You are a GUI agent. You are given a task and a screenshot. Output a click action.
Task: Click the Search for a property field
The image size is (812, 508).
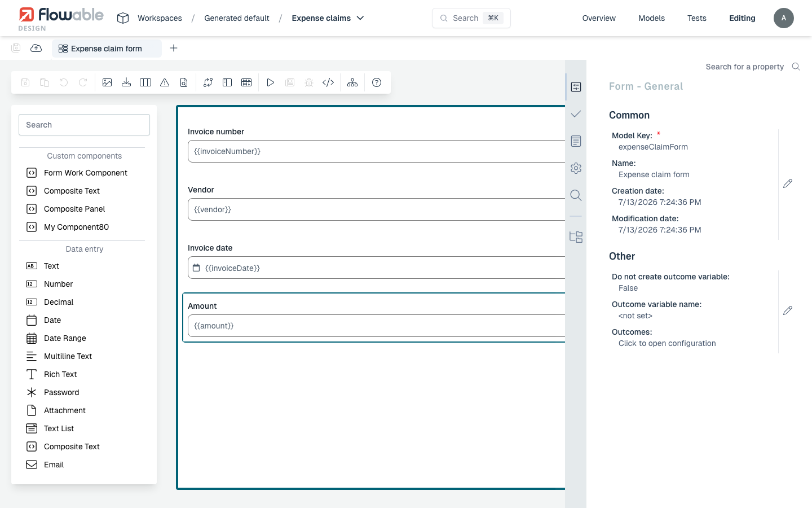pyautogui.click(x=744, y=67)
